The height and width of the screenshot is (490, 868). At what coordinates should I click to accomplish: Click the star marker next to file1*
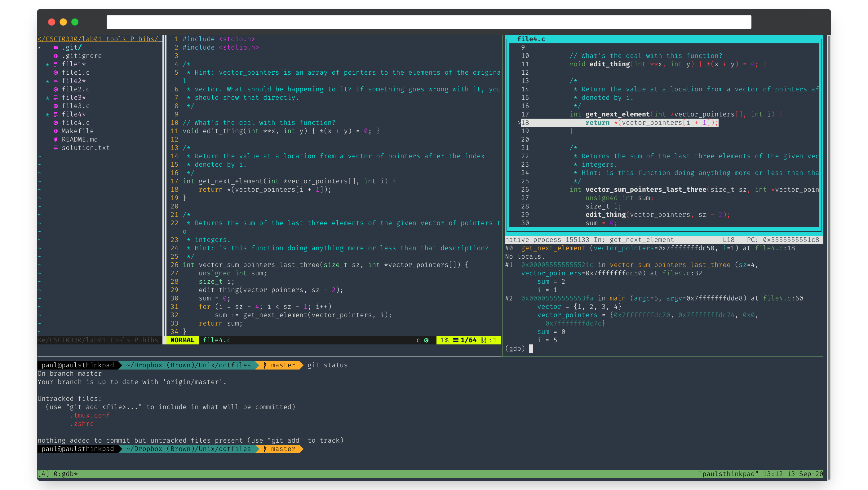coord(47,65)
